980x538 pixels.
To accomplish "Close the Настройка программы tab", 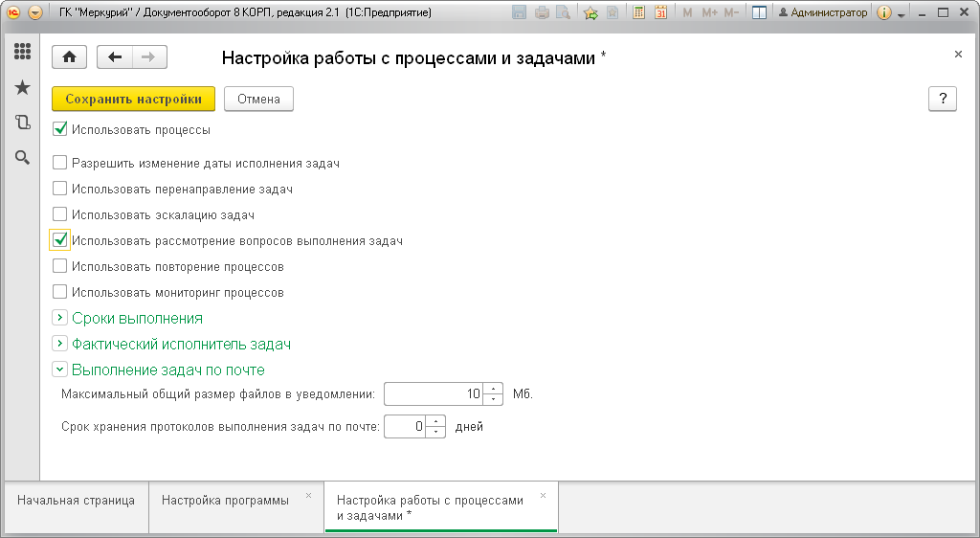I will [308, 496].
